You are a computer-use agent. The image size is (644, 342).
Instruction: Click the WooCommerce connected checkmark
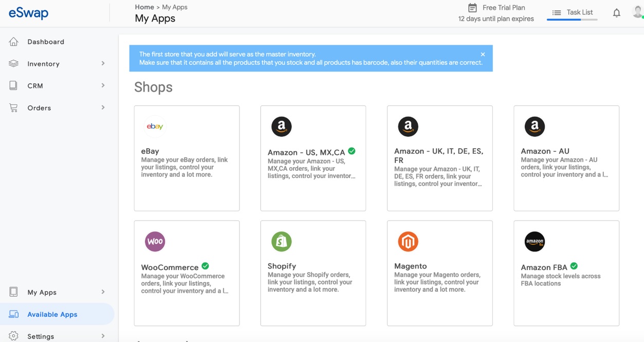pos(205,266)
